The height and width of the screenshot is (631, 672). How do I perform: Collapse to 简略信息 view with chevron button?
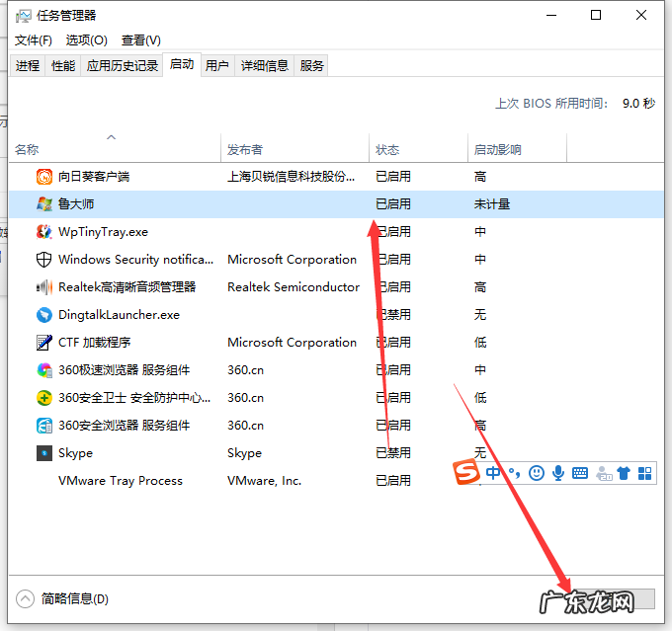pyautogui.click(x=25, y=598)
